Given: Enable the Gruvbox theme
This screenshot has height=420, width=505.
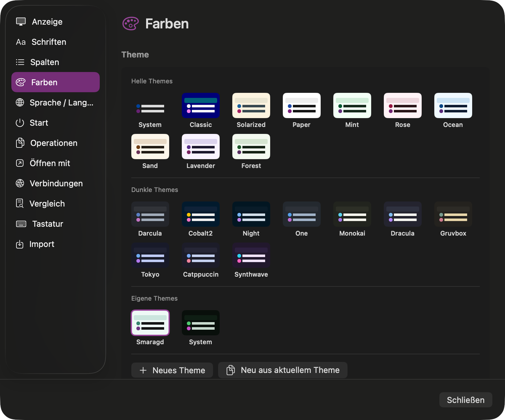Looking at the screenshot, I should 453,214.
